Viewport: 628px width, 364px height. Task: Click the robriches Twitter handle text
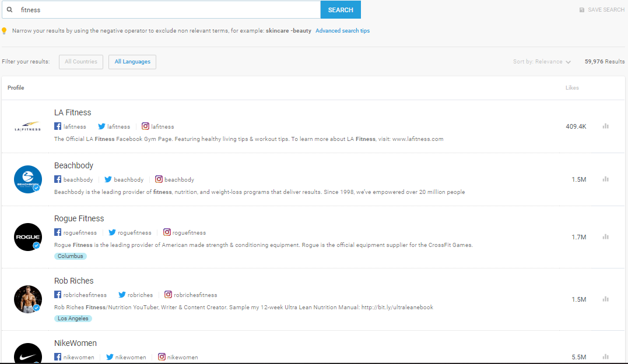[140, 295]
